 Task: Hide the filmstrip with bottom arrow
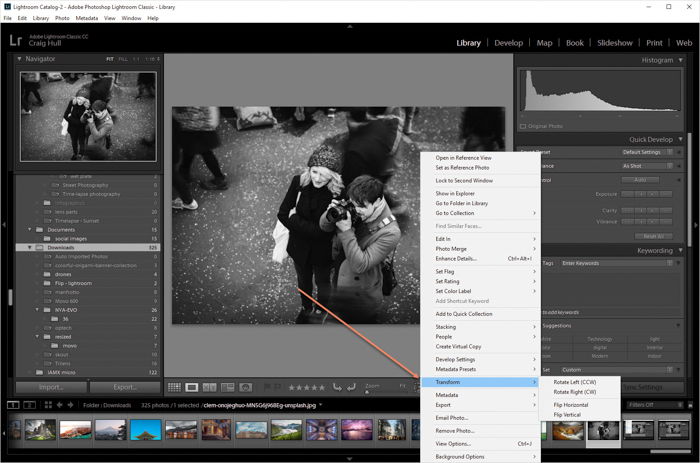pos(350,459)
